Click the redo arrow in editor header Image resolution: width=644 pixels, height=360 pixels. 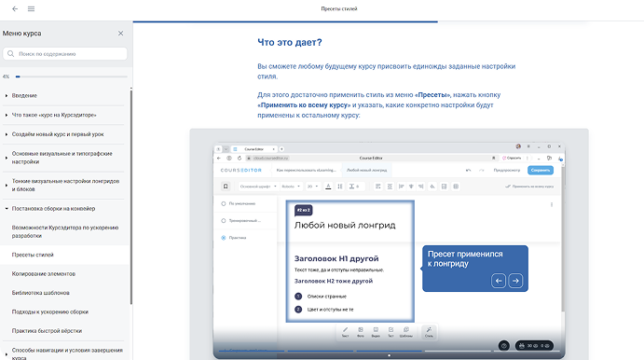481,170
